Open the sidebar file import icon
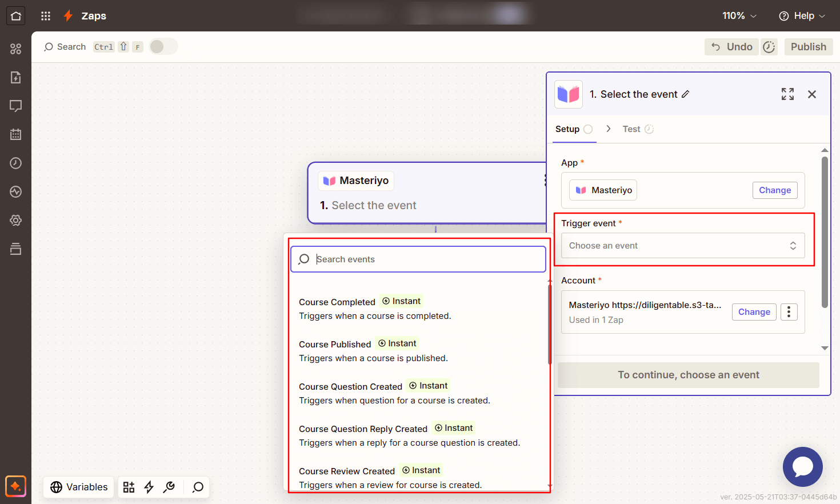The image size is (840, 504). click(x=16, y=78)
